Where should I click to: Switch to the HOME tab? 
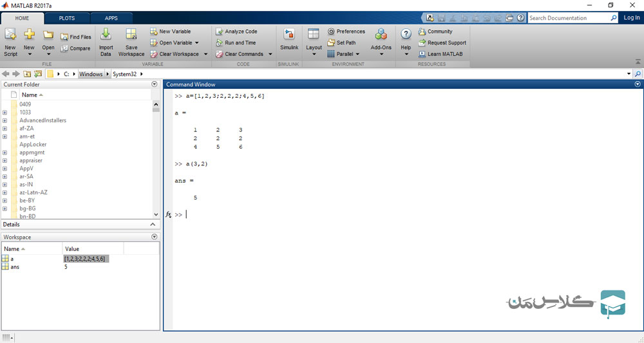click(22, 18)
